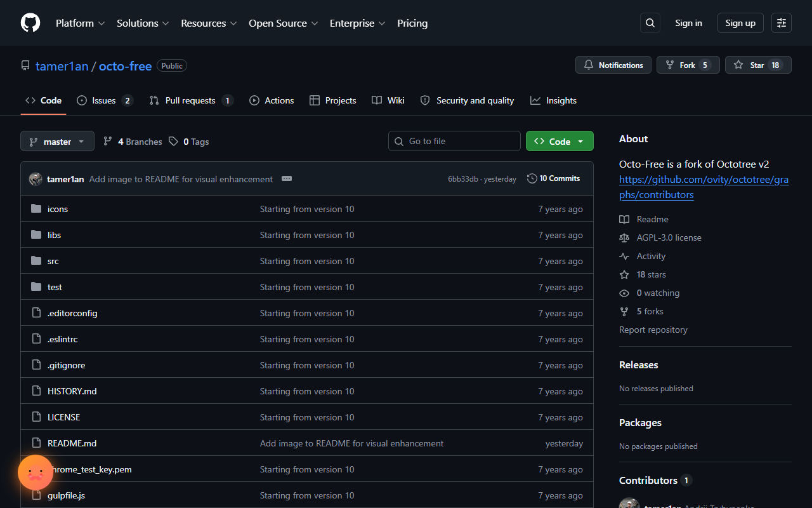Click Report repository link
This screenshot has width=812, height=508.
653,330
